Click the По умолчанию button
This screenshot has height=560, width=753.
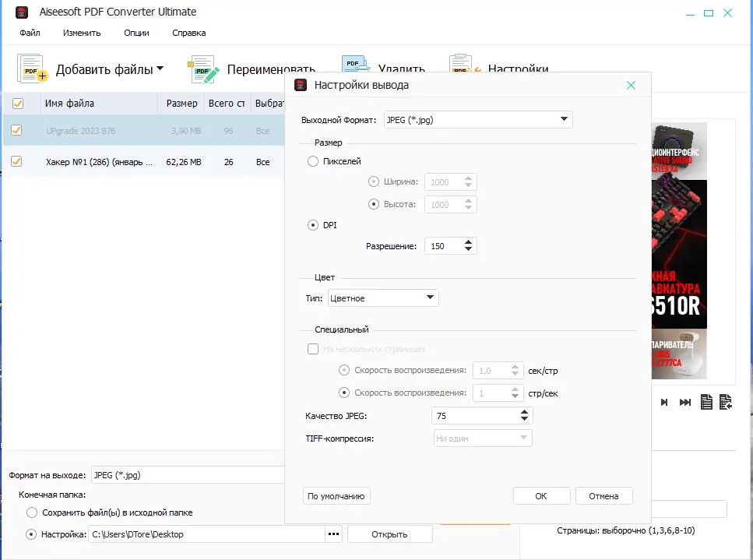click(x=336, y=496)
